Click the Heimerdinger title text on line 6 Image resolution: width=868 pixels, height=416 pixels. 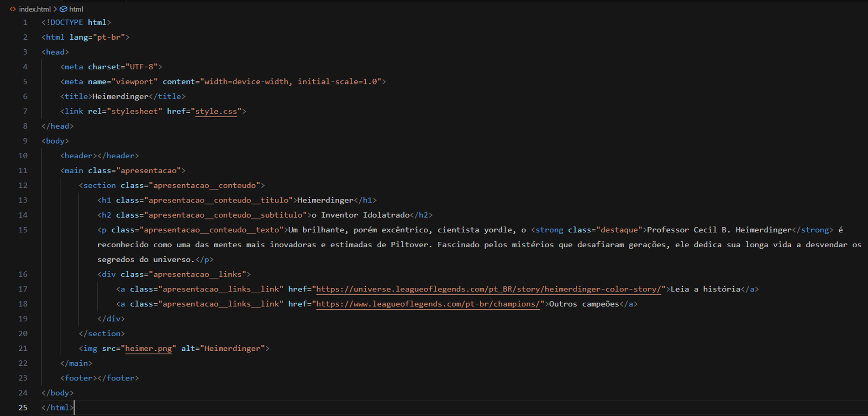pos(121,96)
